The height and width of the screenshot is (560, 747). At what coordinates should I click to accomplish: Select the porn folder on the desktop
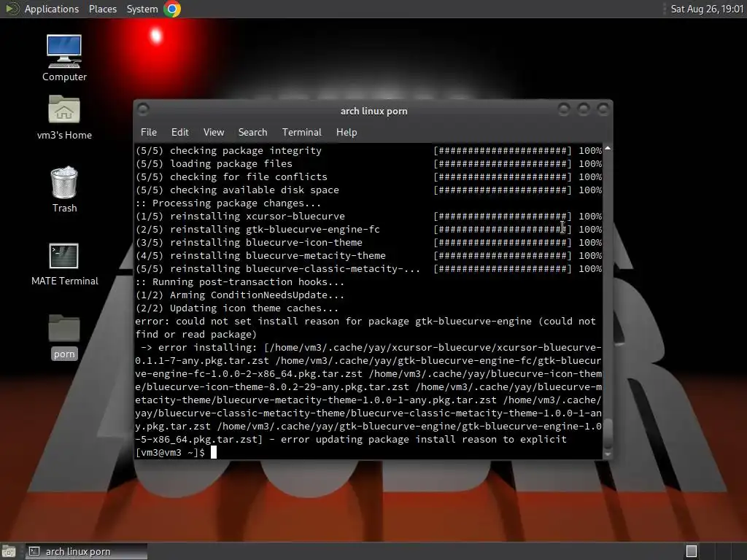(64, 336)
